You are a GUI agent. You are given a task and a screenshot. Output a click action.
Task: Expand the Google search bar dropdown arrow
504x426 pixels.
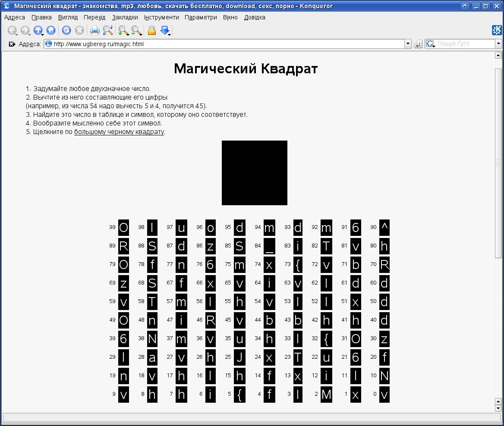tap(498, 44)
